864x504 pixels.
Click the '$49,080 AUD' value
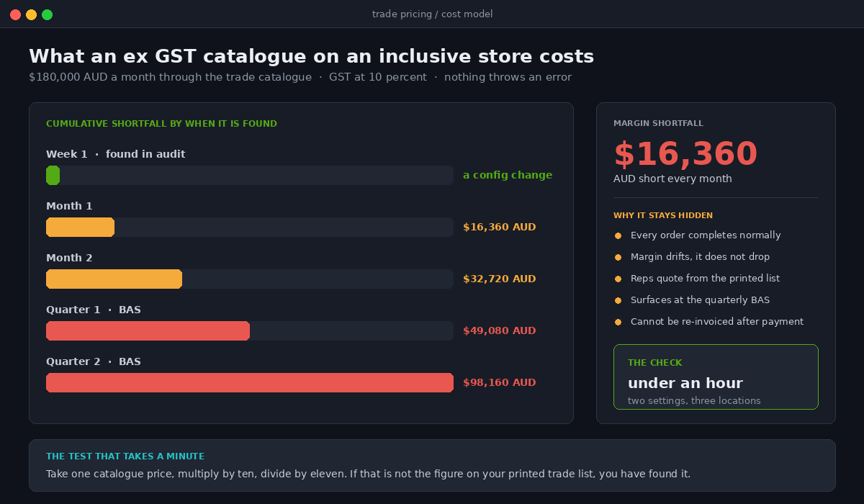pos(500,330)
